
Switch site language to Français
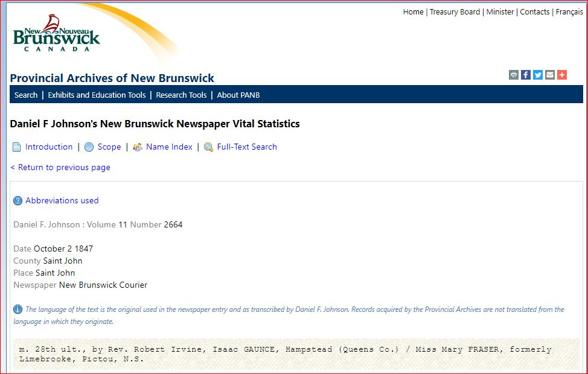[569, 11]
